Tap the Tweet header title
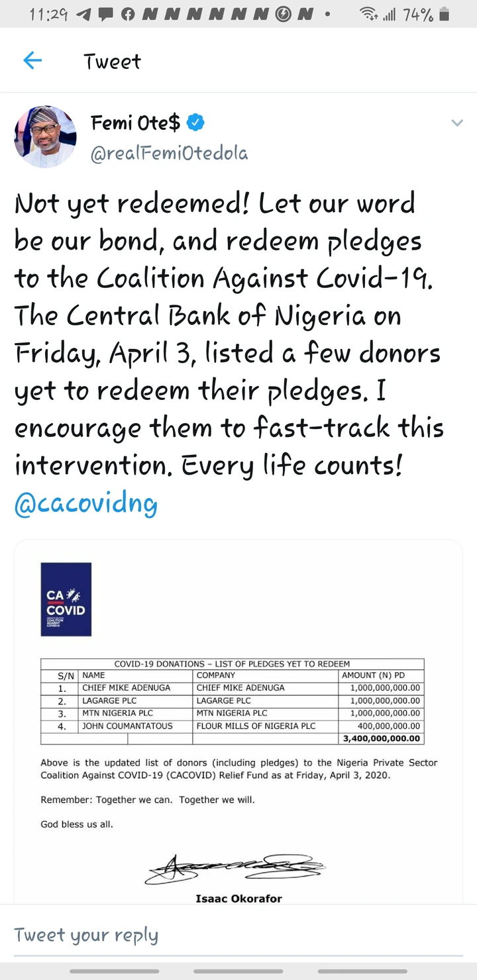This screenshot has width=477, height=980. tap(112, 62)
